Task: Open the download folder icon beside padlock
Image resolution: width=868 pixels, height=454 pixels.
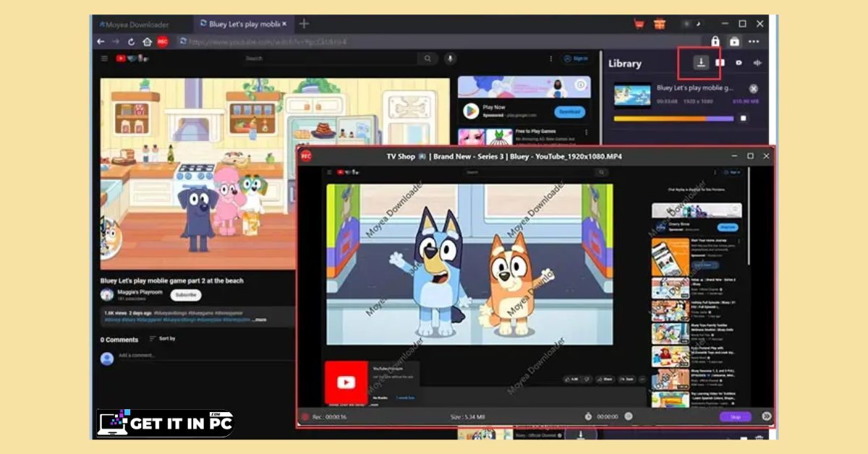Action: click(x=734, y=42)
